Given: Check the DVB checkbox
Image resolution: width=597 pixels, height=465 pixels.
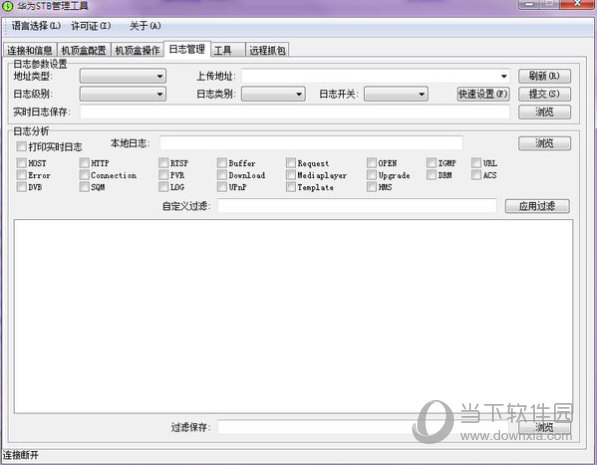Looking at the screenshot, I should coord(22,187).
